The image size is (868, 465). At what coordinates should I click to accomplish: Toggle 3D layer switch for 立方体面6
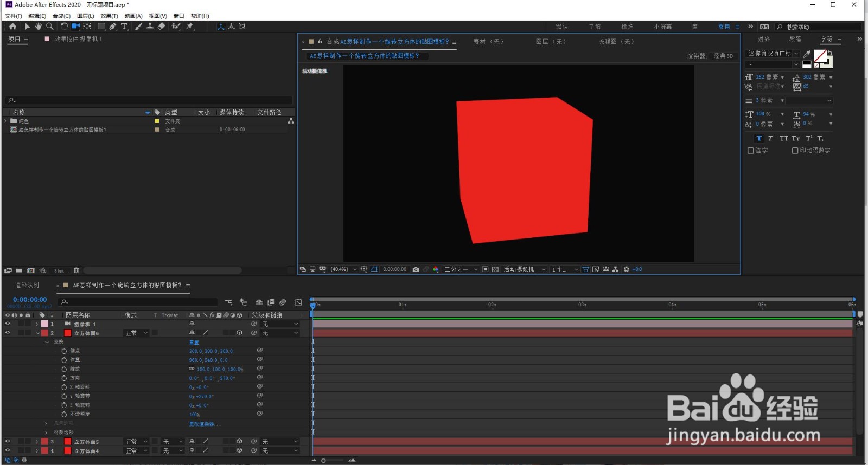(x=239, y=333)
